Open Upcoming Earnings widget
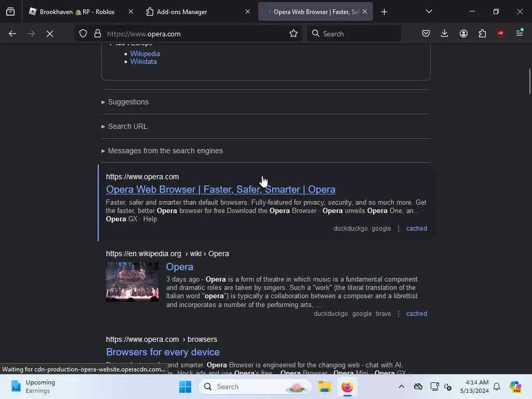This screenshot has height=399, width=532. [33, 387]
